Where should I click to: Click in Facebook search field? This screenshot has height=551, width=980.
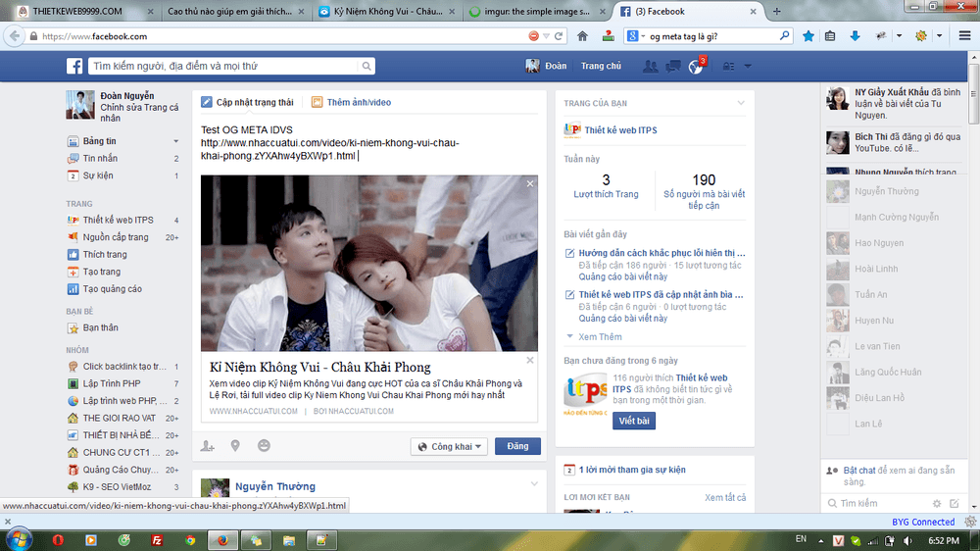click(223, 66)
